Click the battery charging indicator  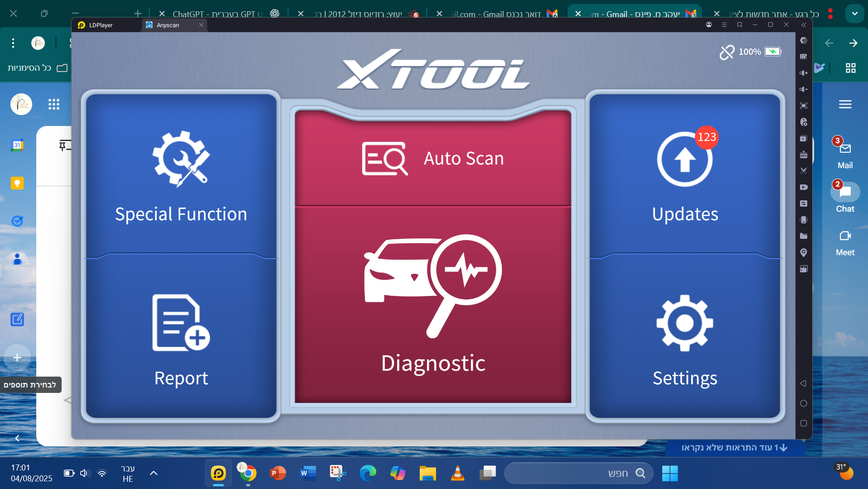pos(773,52)
